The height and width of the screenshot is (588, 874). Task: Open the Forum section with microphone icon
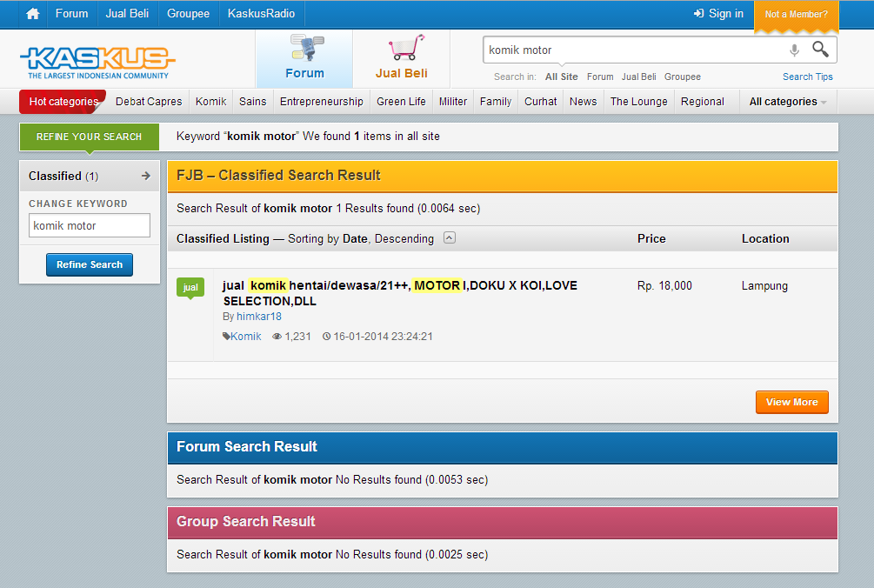[304, 58]
